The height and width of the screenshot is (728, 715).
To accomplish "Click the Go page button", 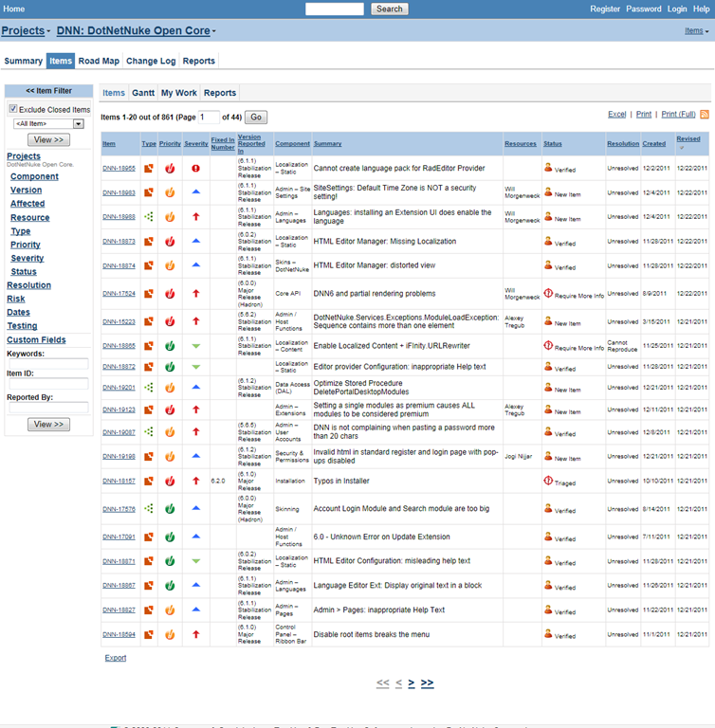I will (256, 117).
